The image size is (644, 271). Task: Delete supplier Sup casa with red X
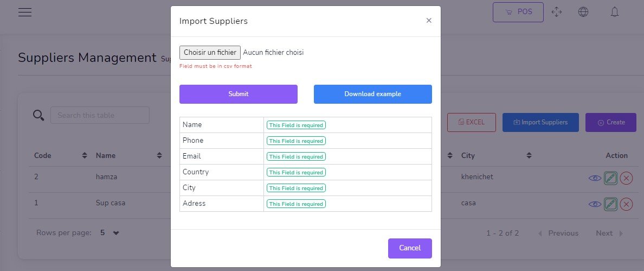(626, 204)
